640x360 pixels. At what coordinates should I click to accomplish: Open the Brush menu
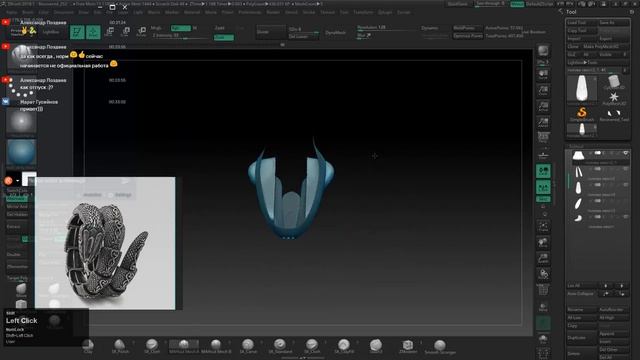(x=28, y=13)
